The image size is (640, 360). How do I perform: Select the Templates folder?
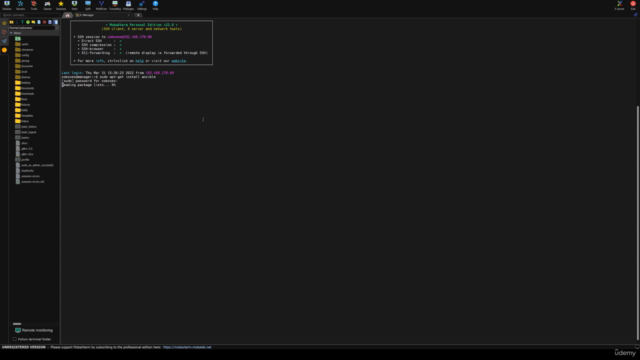click(x=24, y=116)
